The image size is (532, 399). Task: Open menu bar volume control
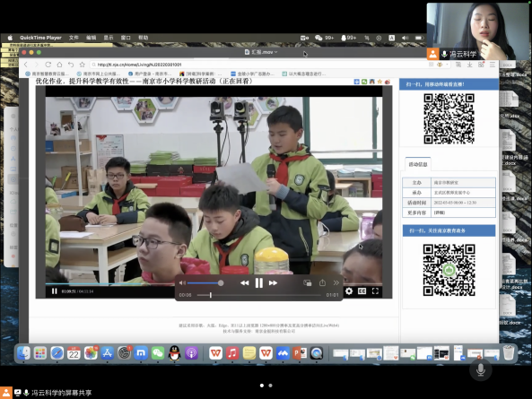405,38
